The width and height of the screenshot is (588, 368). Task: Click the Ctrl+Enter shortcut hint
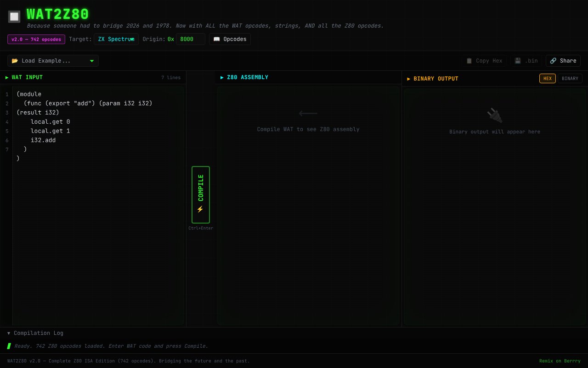coord(201,228)
